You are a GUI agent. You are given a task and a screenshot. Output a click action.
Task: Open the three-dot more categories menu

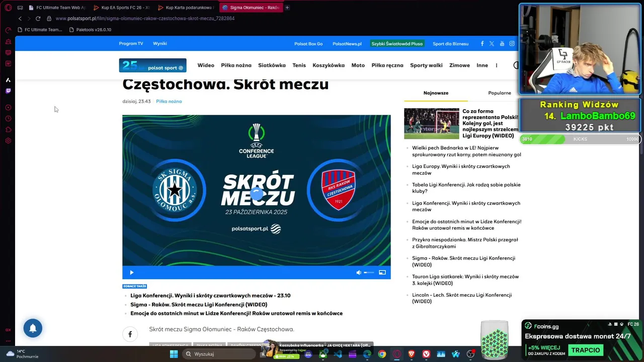tap(496, 65)
